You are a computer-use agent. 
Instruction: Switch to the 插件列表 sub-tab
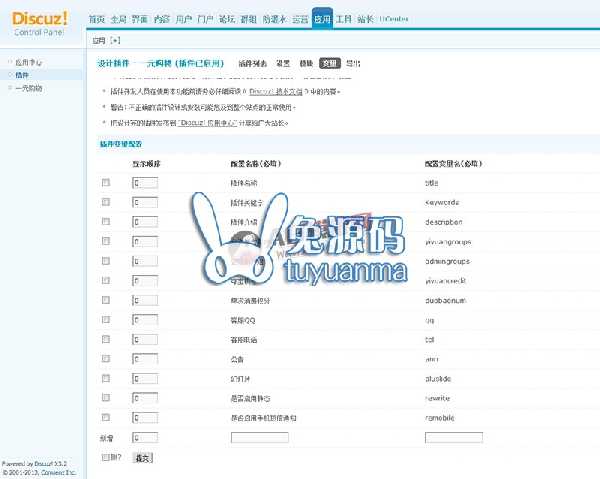[x=253, y=64]
